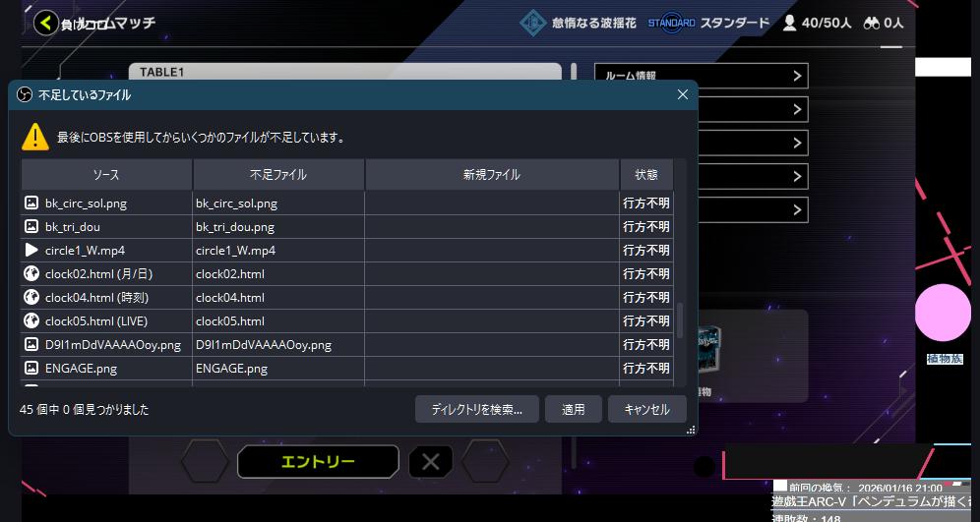Click the 状態 column header
The image size is (980, 522).
[646, 175]
